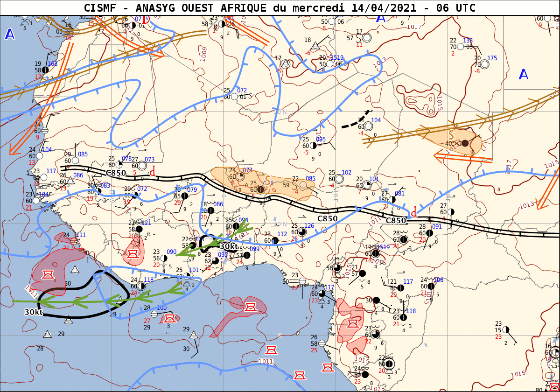Select the filled station circle beside blue 168

[45, 70]
